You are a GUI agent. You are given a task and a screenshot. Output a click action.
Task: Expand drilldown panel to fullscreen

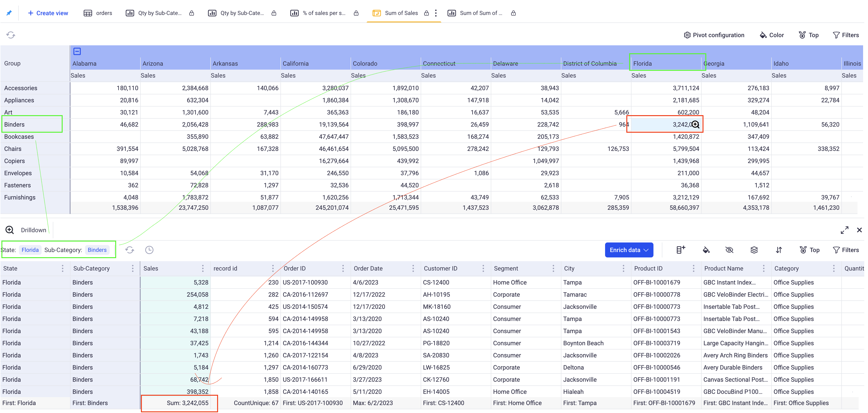(x=844, y=230)
